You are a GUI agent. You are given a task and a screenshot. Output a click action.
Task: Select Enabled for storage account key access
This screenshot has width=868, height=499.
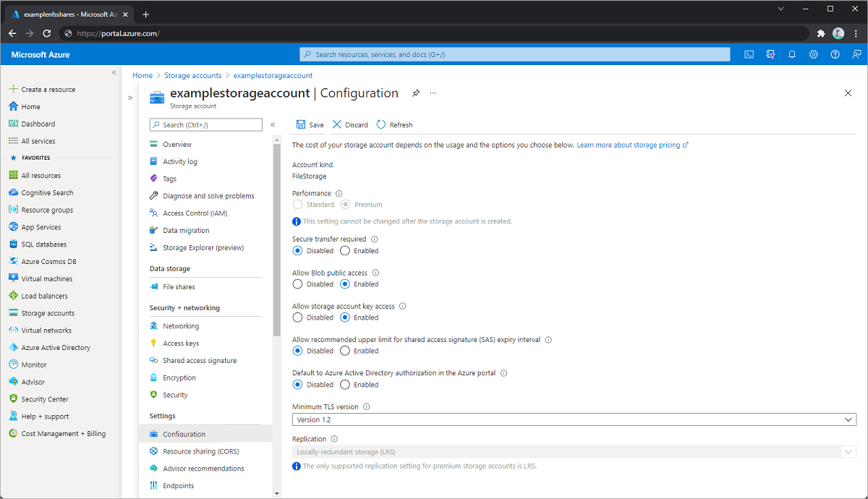tap(345, 317)
